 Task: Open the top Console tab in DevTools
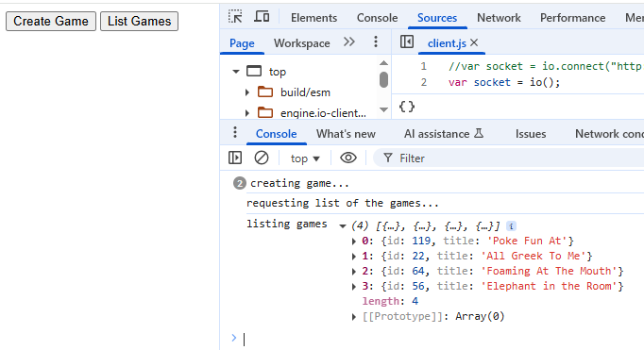coord(377,18)
